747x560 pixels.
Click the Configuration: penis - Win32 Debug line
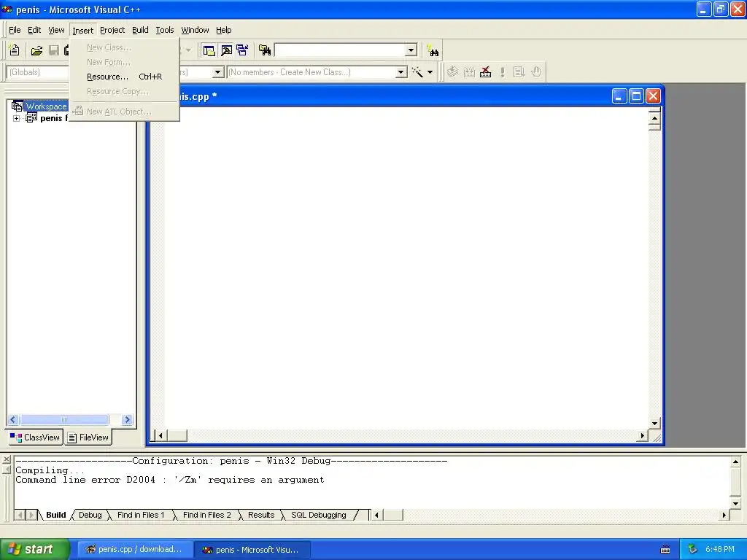[x=231, y=461]
